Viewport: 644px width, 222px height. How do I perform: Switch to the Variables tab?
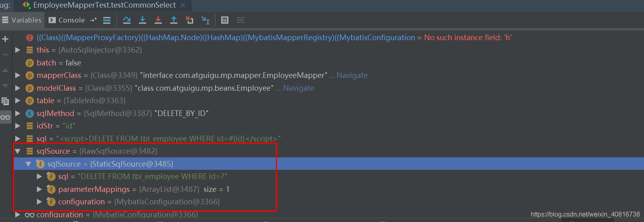pyautogui.click(x=22, y=20)
